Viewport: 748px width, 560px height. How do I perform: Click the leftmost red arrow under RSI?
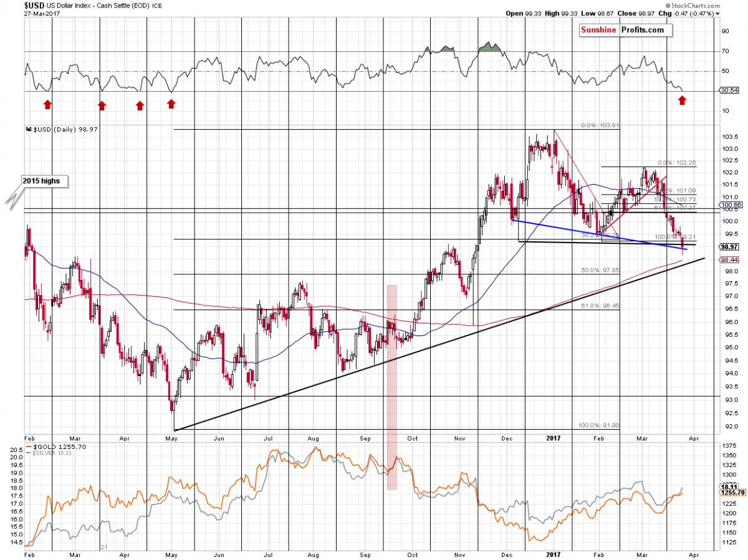pos(47,103)
